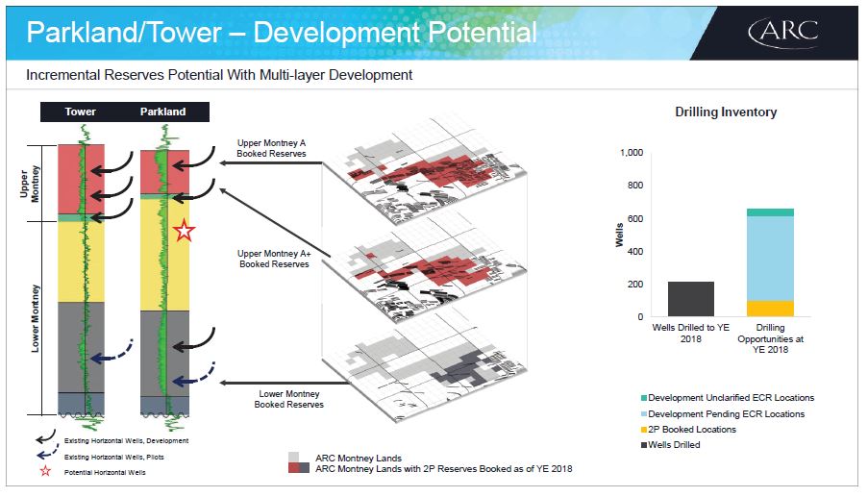Click the teal Development Unclarified ECR legend swatch
Image resolution: width=868 pixels, height=497 pixels.
(x=644, y=398)
